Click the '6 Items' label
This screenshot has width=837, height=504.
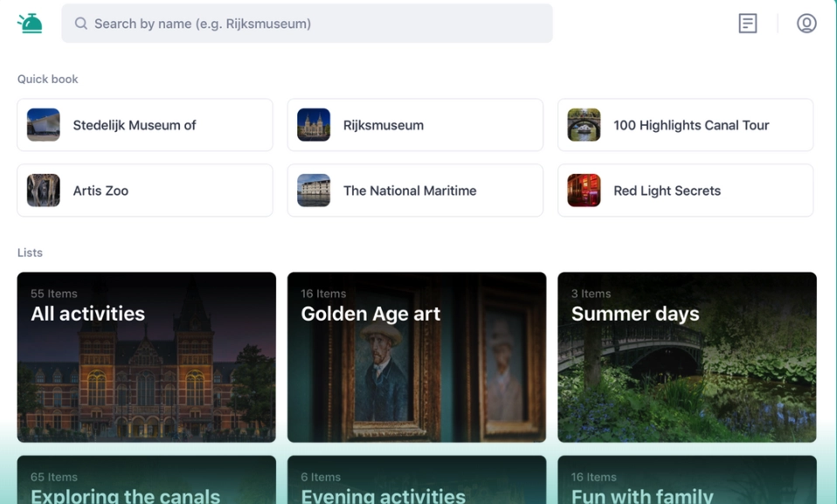[x=321, y=477]
